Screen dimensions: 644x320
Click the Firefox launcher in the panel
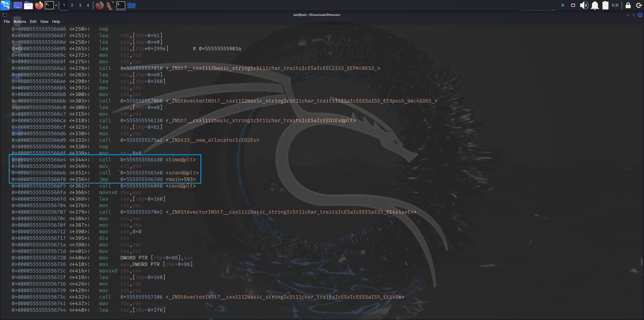(x=39, y=5)
